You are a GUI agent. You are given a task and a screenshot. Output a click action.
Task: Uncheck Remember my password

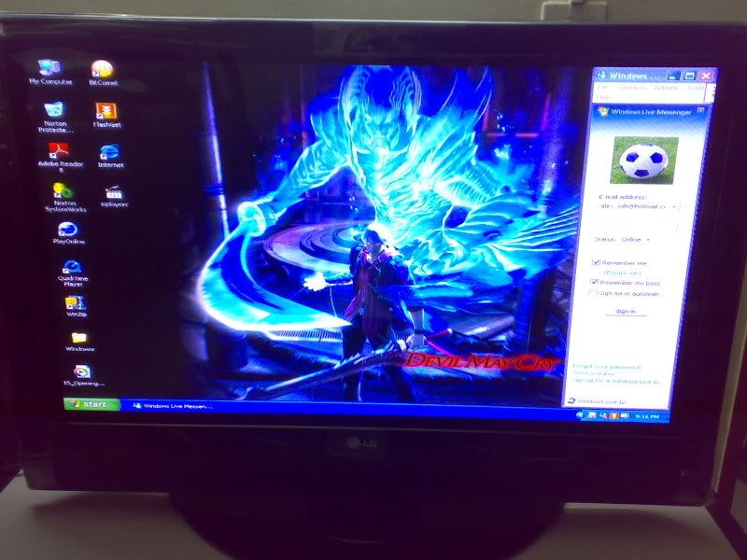(594, 284)
